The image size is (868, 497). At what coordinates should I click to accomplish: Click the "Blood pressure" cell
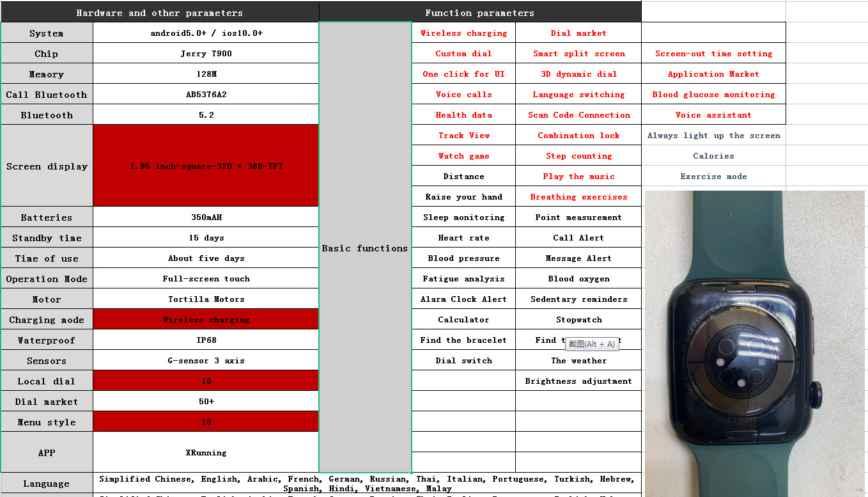(463, 258)
